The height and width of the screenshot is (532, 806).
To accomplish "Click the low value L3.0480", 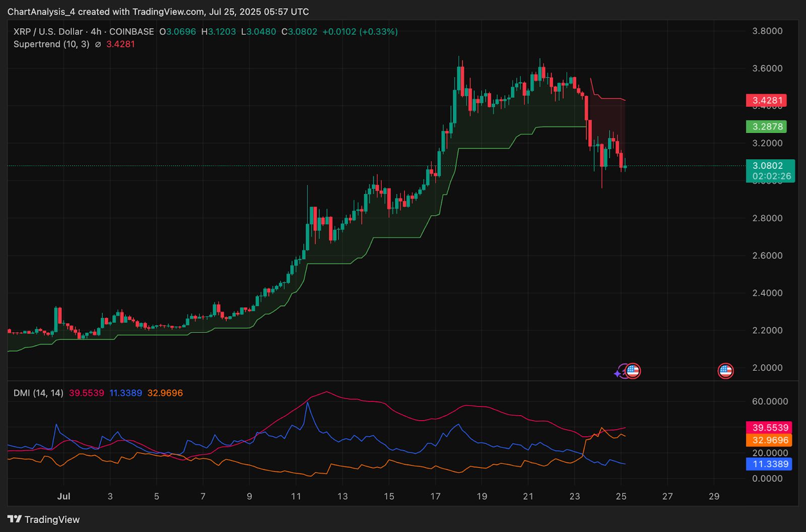I will (258, 32).
